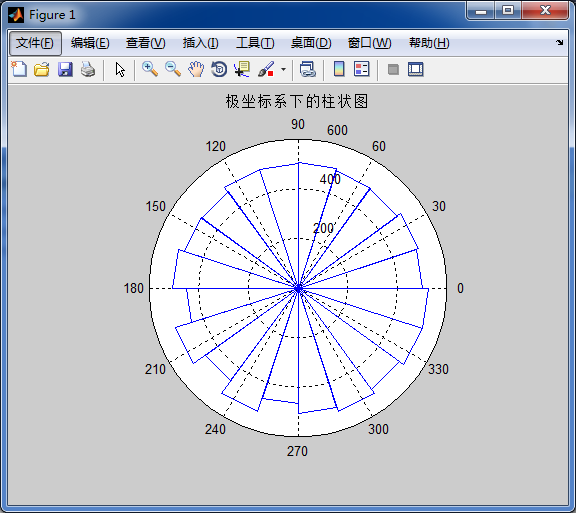Open a file with folder icon

(x=42, y=69)
